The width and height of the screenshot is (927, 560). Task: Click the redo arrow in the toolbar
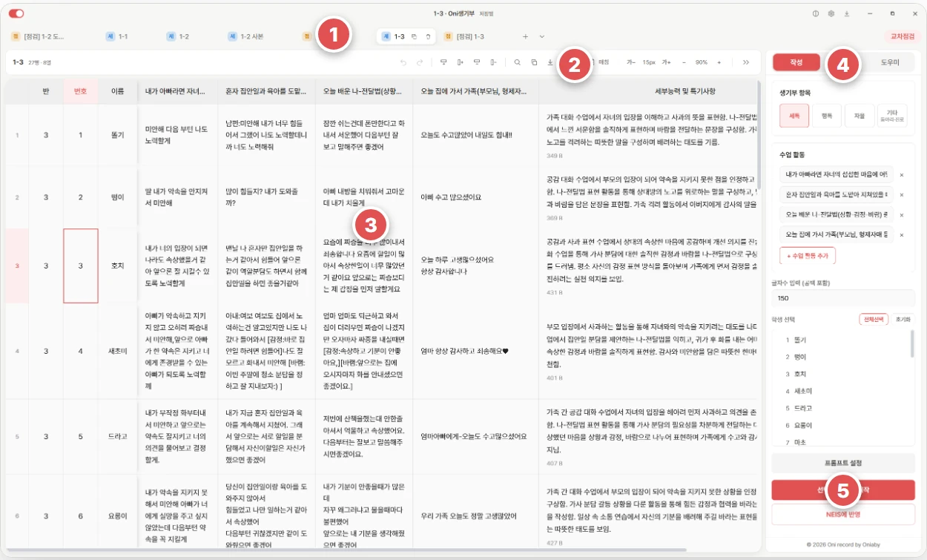[x=420, y=62]
